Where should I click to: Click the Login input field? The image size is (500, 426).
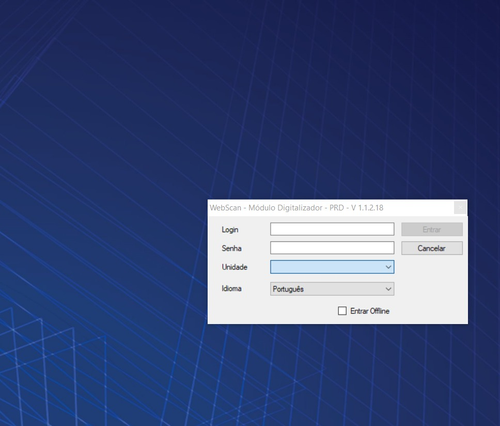pyautogui.click(x=332, y=229)
